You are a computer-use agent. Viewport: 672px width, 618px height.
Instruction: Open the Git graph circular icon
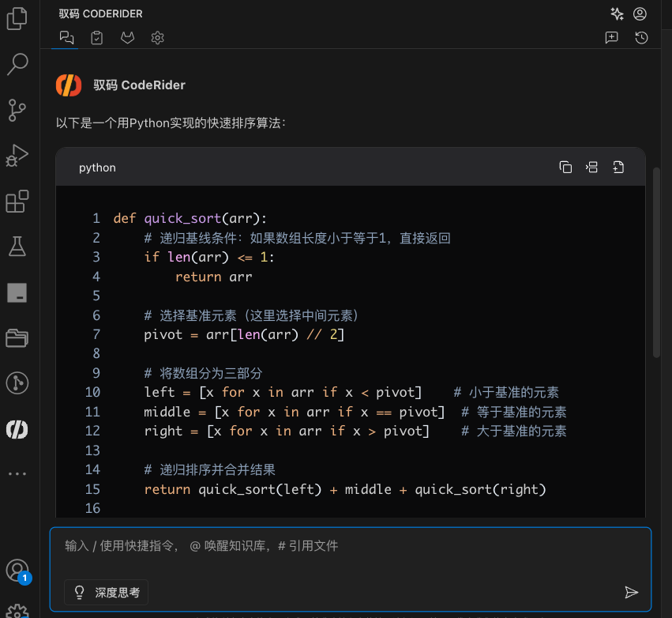point(17,383)
